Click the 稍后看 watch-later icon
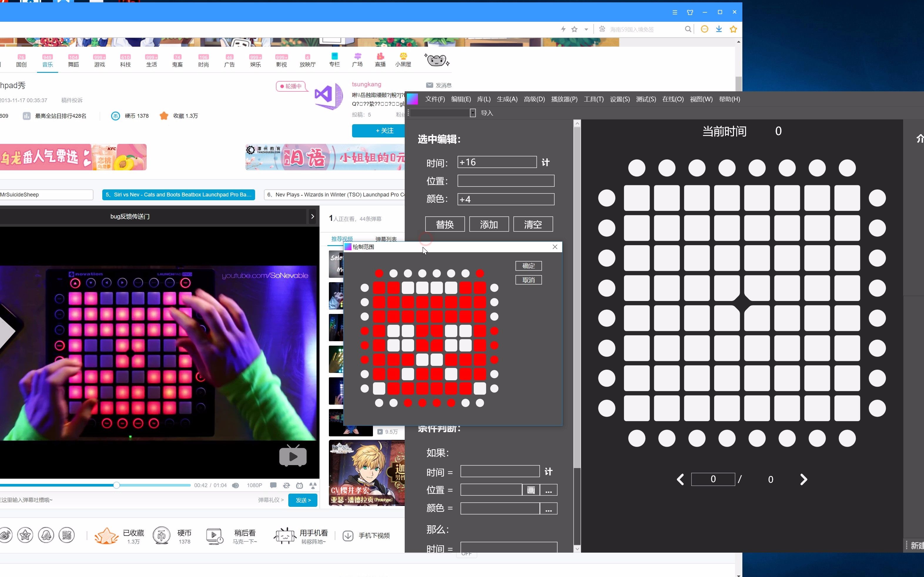Image resolution: width=924 pixels, height=577 pixels. point(214,536)
